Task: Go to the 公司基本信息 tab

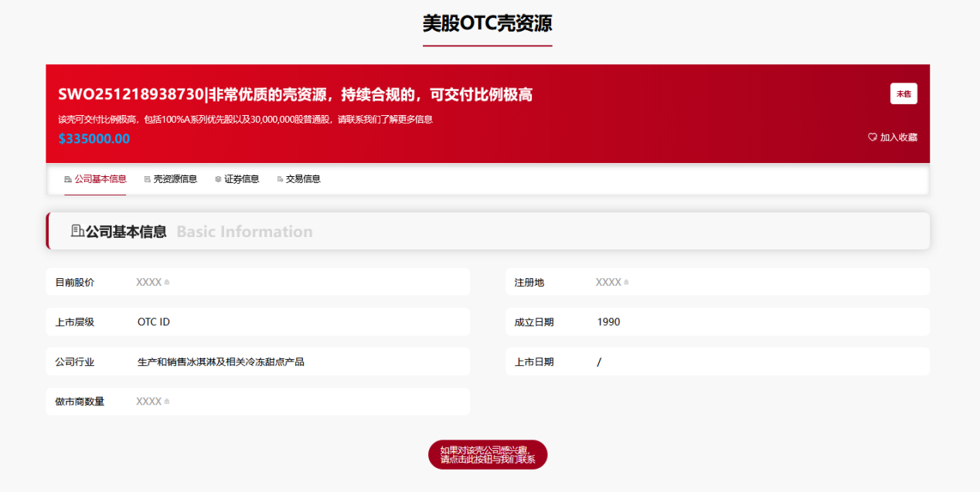Action: point(100,179)
